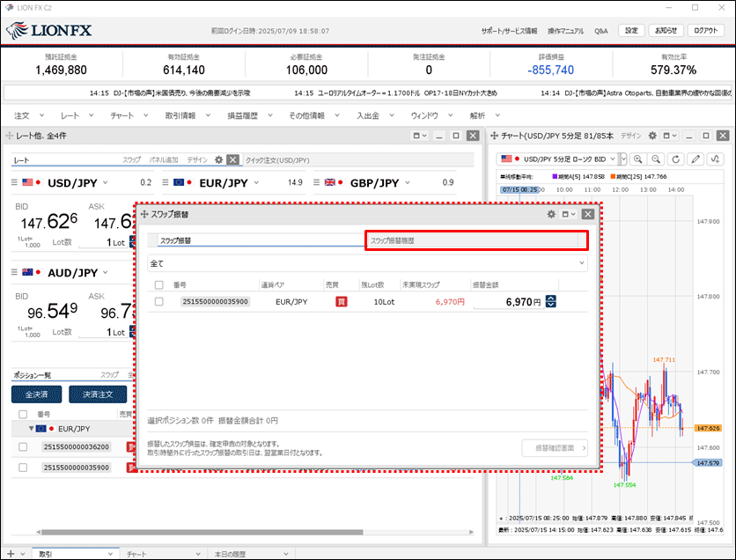Open rate tab gear settings
The image size is (736, 560).
click(x=218, y=159)
